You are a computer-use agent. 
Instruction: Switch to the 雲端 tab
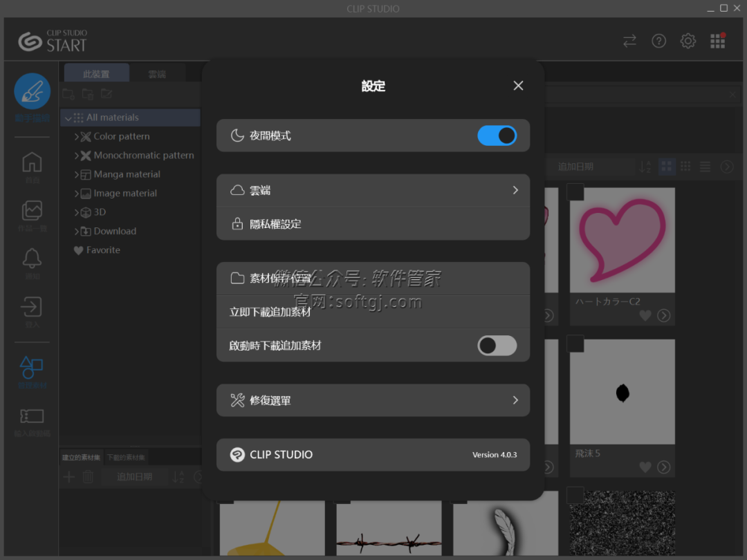tap(157, 74)
